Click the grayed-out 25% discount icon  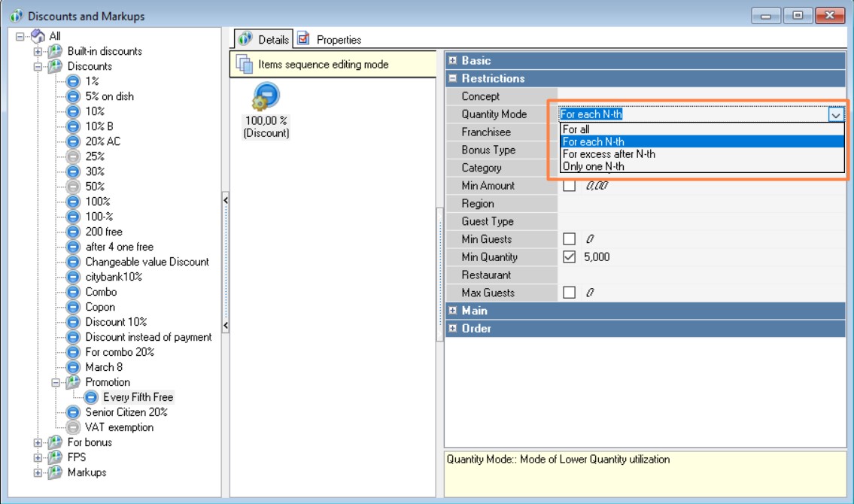coord(72,156)
